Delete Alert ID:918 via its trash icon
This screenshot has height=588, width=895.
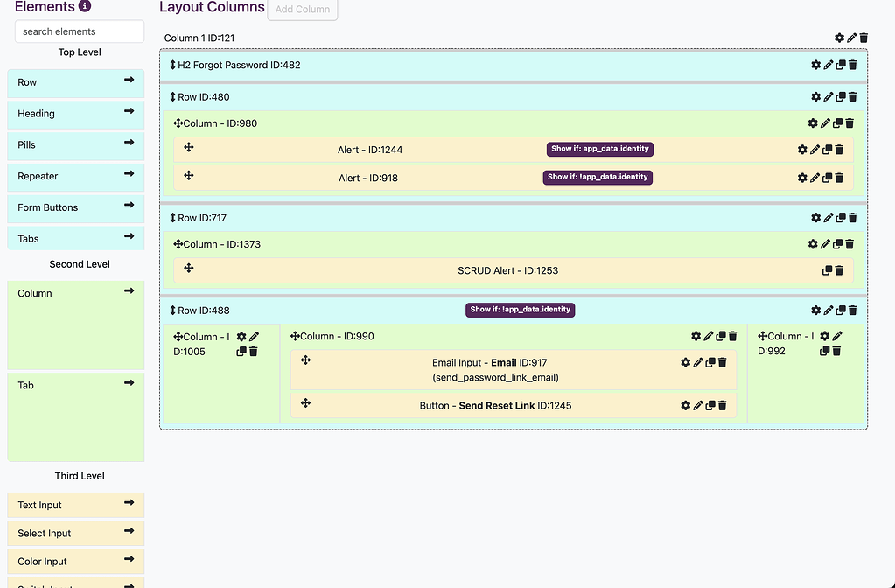click(x=838, y=177)
